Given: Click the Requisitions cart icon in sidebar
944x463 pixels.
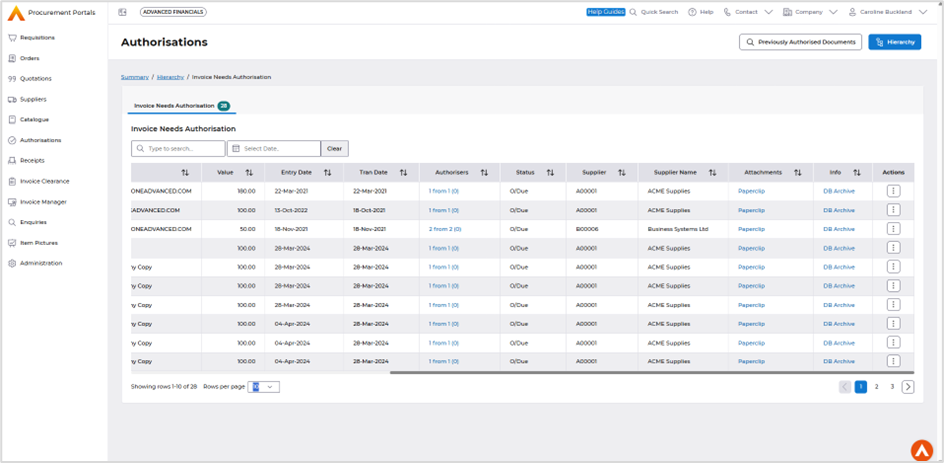Looking at the screenshot, I should 12,38.
